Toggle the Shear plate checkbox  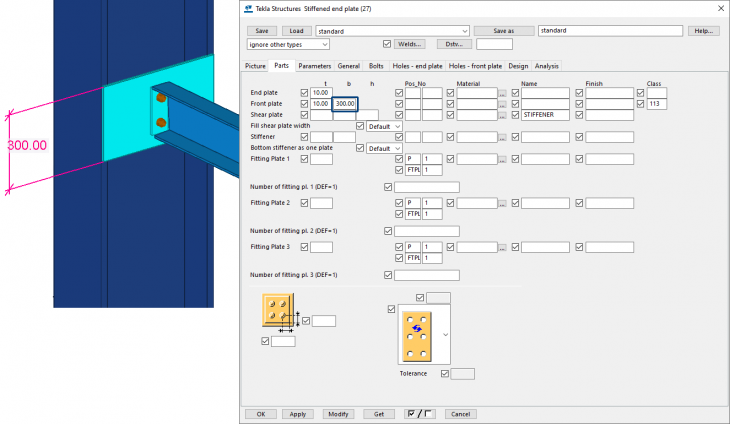point(304,114)
